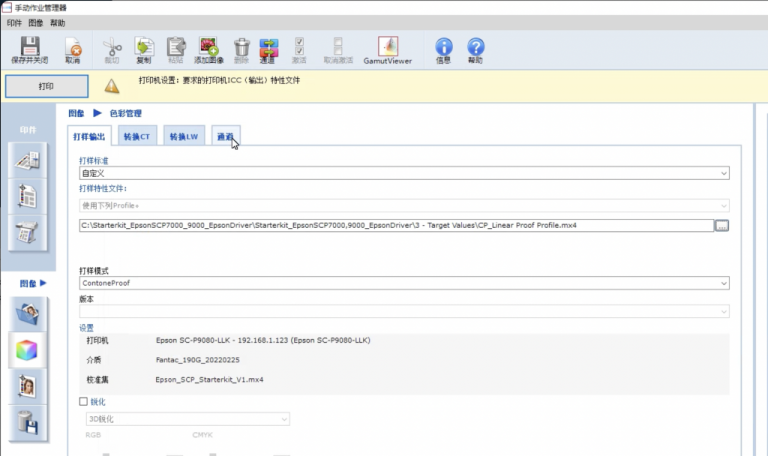
Task: Click the proof profile file path field
Action: 395,225
